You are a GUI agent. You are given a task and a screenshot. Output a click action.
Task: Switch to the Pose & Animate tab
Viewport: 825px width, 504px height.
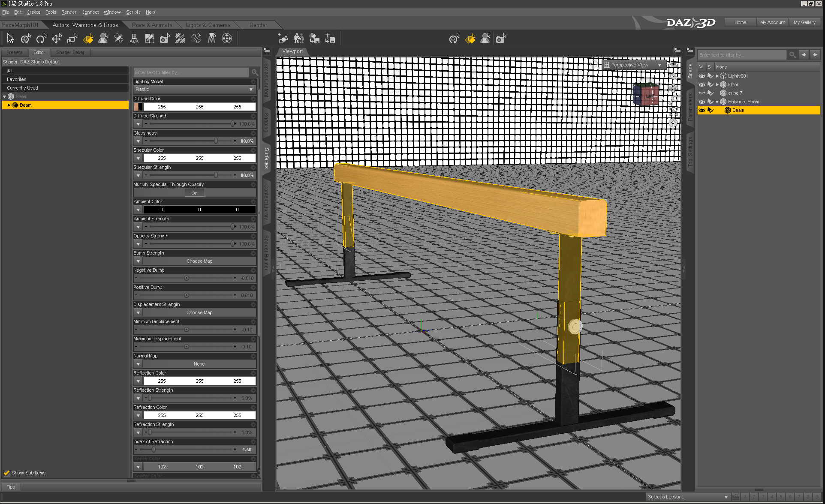tap(152, 25)
